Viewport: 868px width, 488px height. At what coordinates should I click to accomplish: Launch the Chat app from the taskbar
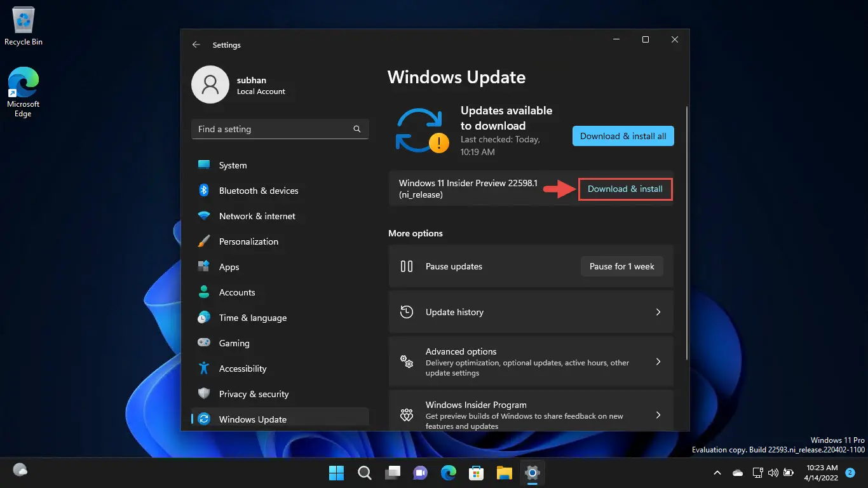(420, 473)
